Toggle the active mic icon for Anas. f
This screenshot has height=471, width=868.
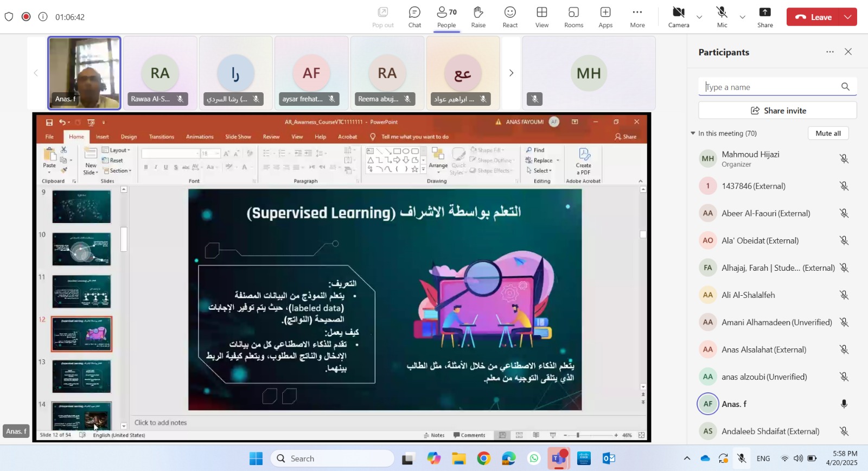844,404
